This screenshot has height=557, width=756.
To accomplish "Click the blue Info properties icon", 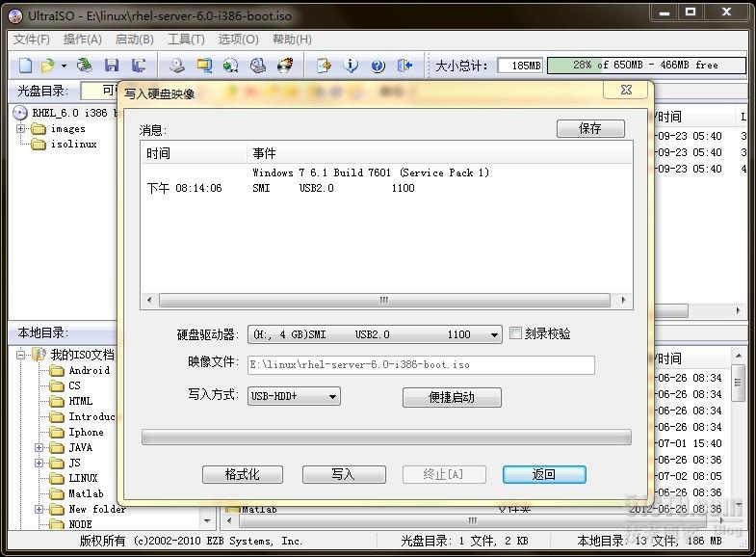I will point(351,65).
